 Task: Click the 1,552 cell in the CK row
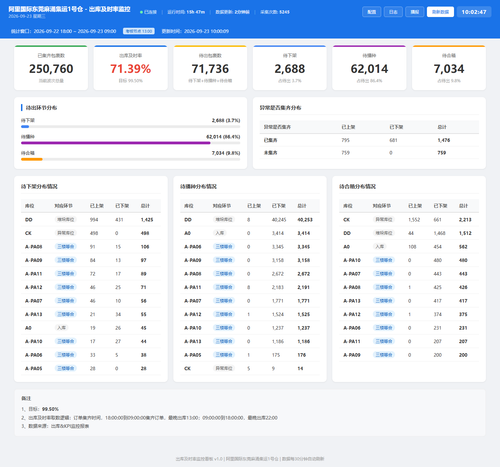click(x=414, y=220)
